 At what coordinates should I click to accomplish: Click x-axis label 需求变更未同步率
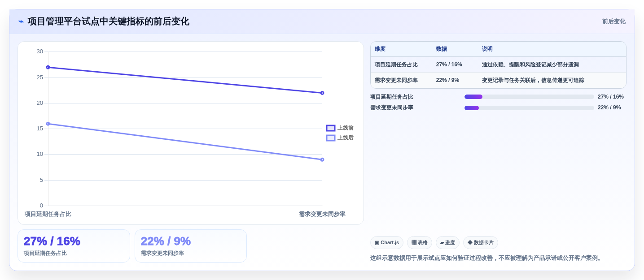click(x=322, y=214)
